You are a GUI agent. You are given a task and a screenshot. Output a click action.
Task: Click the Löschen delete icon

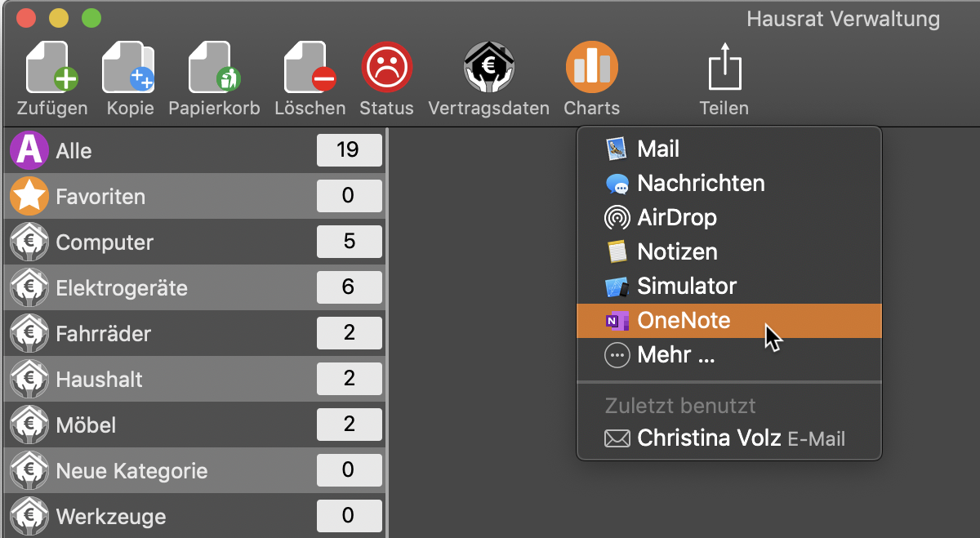(310, 68)
